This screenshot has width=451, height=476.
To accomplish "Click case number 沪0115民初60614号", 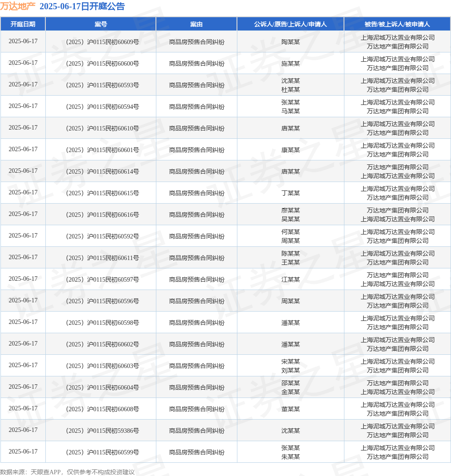I will pyautogui.click(x=103, y=171).
